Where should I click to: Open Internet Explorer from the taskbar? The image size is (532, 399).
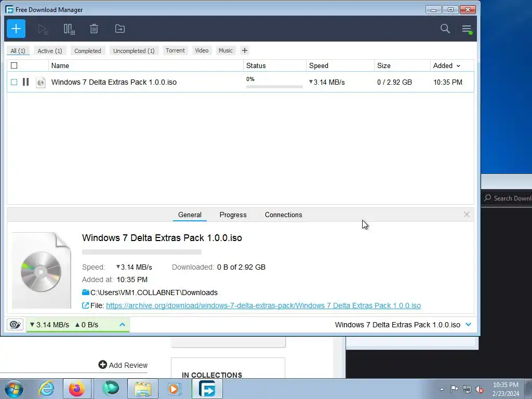coord(46,389)
